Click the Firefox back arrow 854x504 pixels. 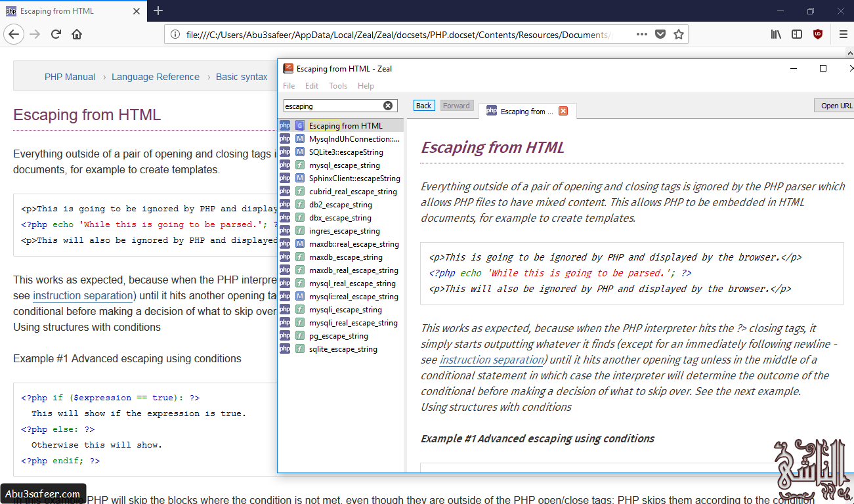(x=14, y=33)
